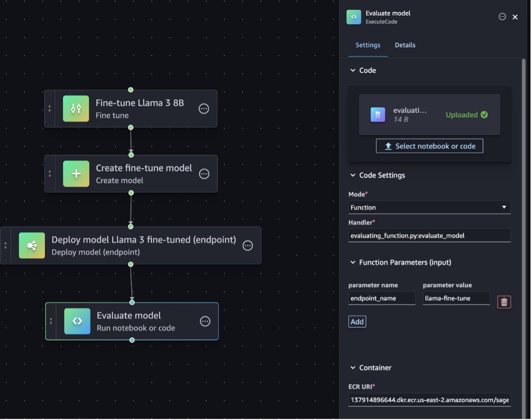Click drag handle of Create fine-tune model node
This screenshot has width=532, height=420.
50,174
